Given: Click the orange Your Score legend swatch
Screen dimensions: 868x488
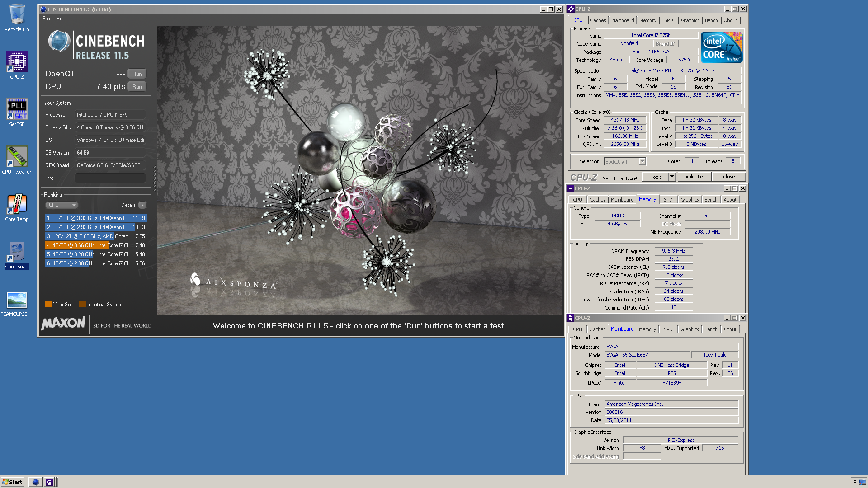Looking at the screenshot, I should [x=48, y=305].
